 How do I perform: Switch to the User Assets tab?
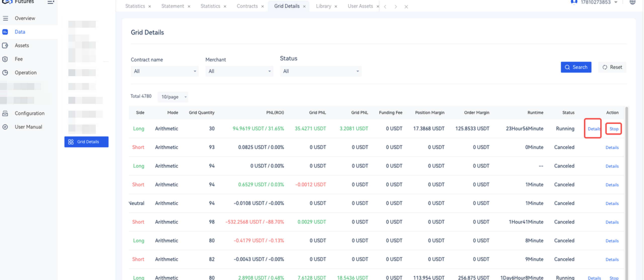[360, 6]
